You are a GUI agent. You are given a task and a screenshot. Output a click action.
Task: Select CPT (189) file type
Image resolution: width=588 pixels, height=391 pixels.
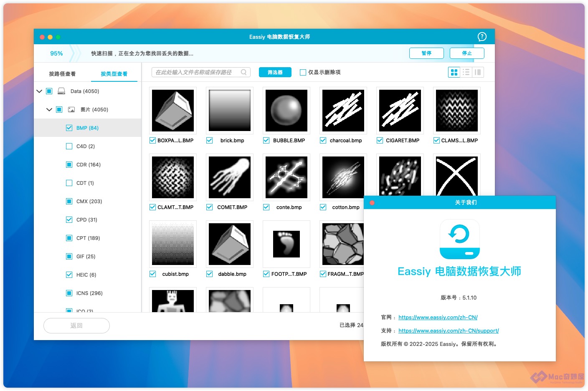coord(88,238)
